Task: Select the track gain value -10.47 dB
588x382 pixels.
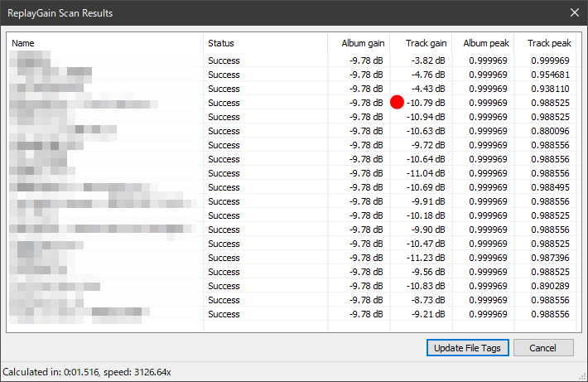Action: [x=426, y=244]
